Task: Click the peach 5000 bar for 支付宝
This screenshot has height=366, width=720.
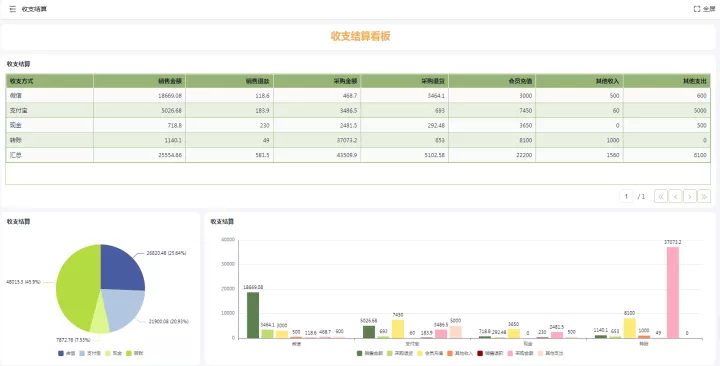Action: coord(456,332)
